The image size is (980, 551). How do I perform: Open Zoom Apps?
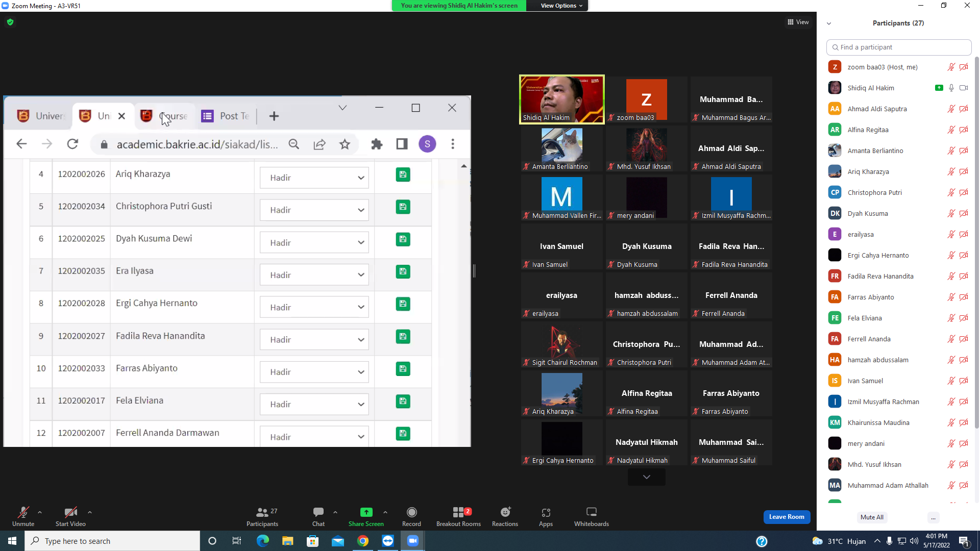click(x=546, y=516)
